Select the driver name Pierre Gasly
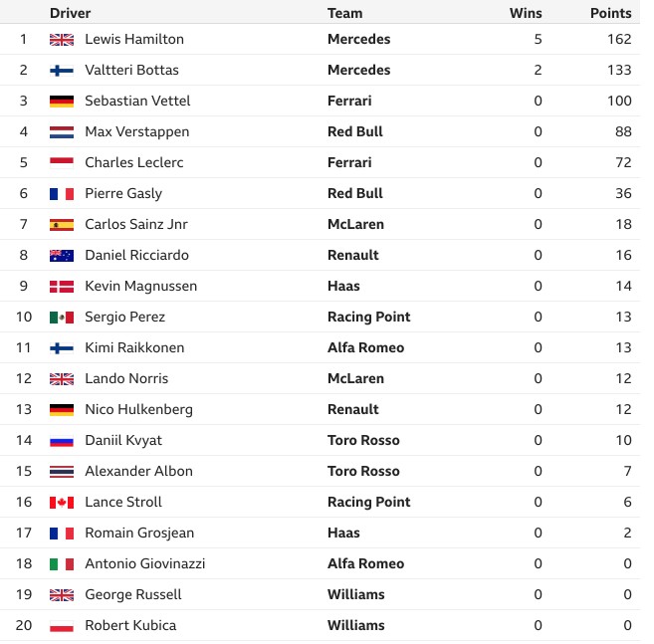 (x=123, y=193)
